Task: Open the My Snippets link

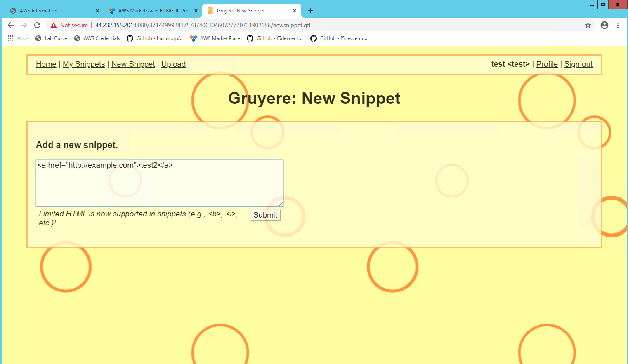Action: (x=84, y=64)
